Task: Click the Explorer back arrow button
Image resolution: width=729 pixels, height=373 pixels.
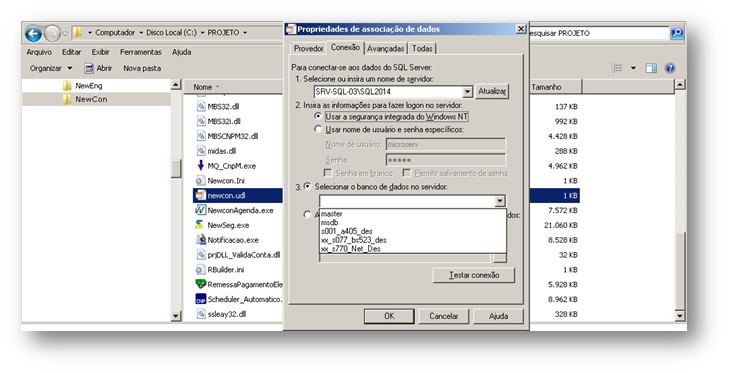Action: coord(33,33)
